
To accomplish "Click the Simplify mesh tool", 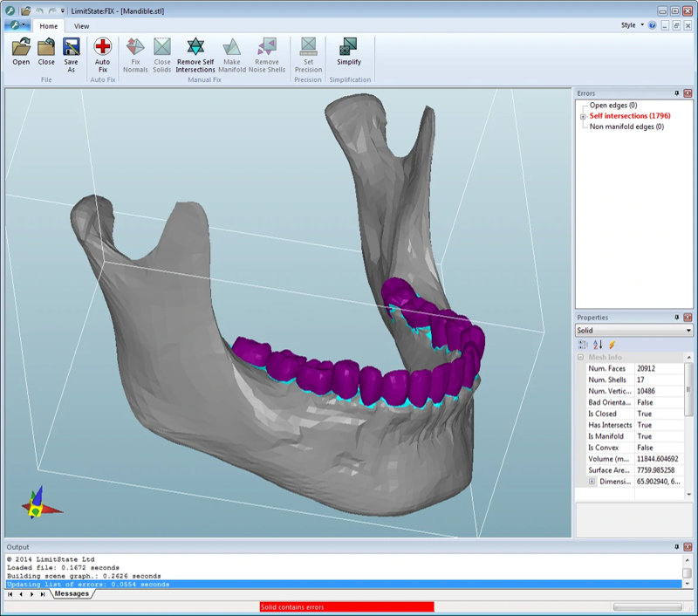I will point(349,51).
